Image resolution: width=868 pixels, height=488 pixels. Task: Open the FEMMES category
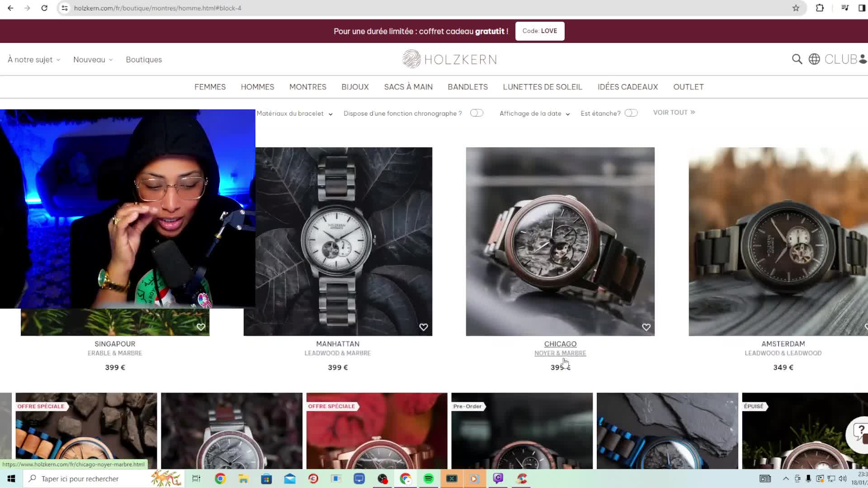point(210,87)
